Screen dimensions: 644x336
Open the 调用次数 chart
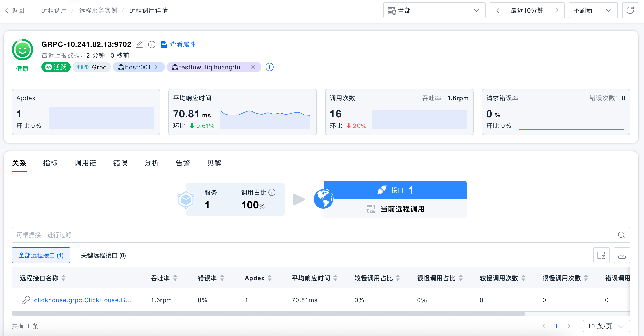coord(419,119)
